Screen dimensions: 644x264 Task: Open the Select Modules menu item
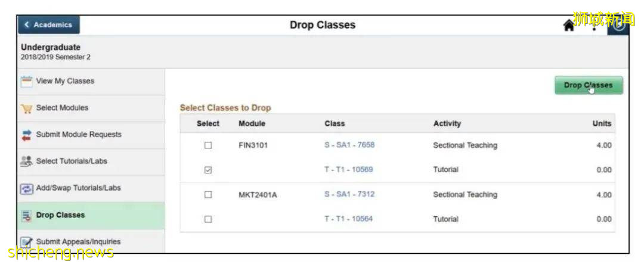coord(62,108)
